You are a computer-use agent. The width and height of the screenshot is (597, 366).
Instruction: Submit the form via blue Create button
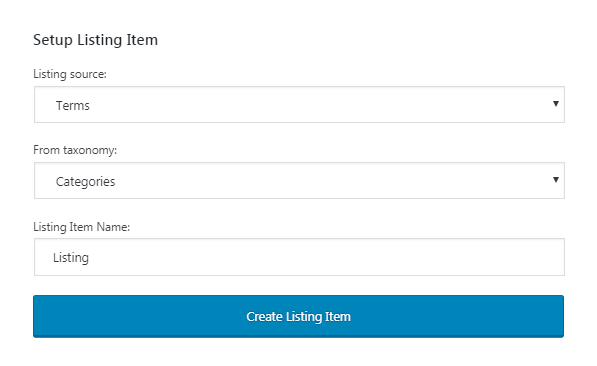point(298,316)
